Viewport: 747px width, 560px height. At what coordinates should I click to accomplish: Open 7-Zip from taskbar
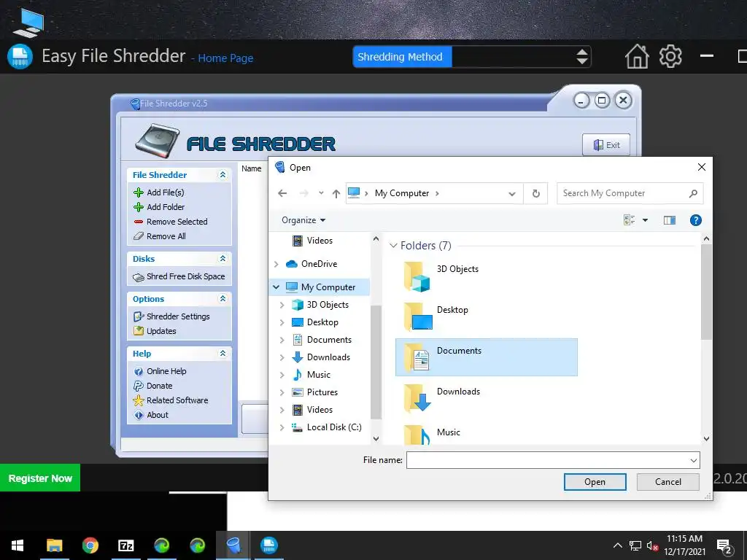coord(125,545)
